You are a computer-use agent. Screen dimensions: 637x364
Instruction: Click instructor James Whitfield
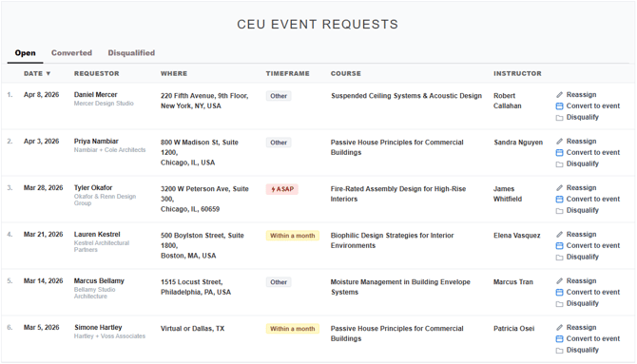point(508,194)
